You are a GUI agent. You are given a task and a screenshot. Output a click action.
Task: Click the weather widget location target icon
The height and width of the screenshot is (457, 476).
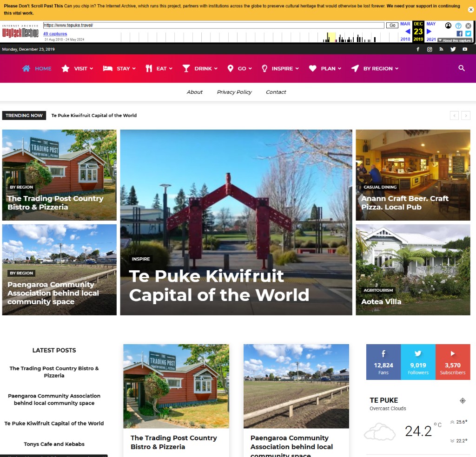[463, 401]
